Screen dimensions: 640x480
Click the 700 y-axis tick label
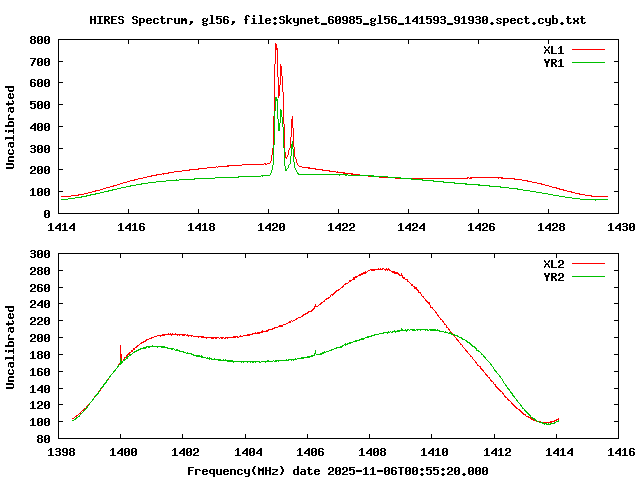(40, 62)
